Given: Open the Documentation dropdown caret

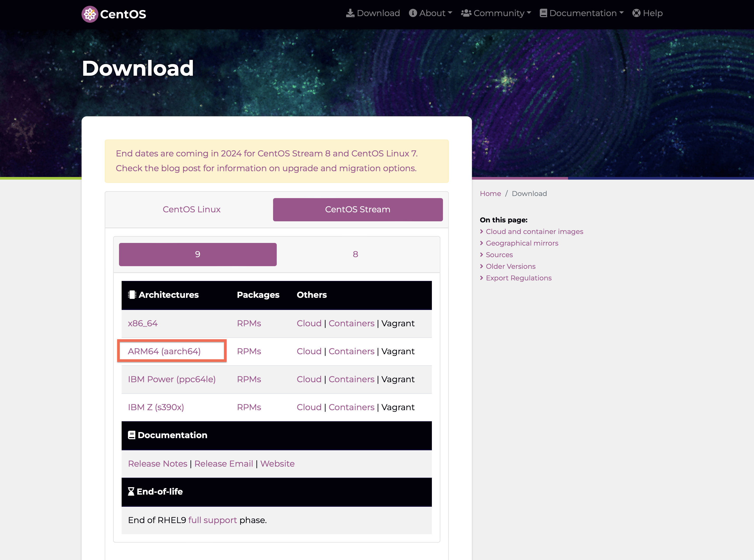Looking at the screenshot, I should pos(622,13).
